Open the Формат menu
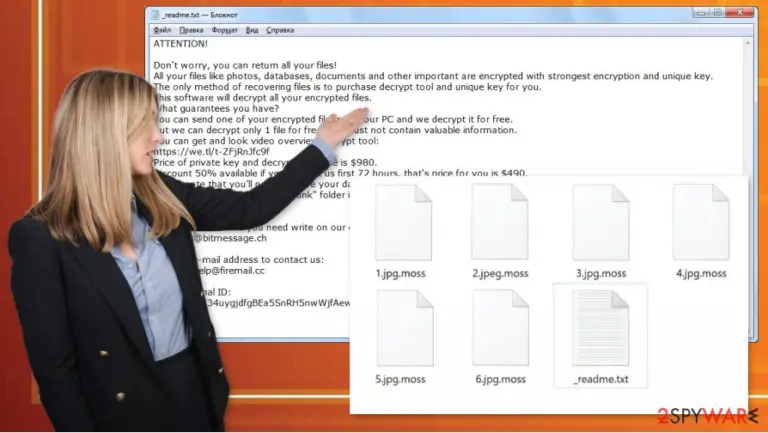Viewport: 768px width, 433px height. pos(224,30)
